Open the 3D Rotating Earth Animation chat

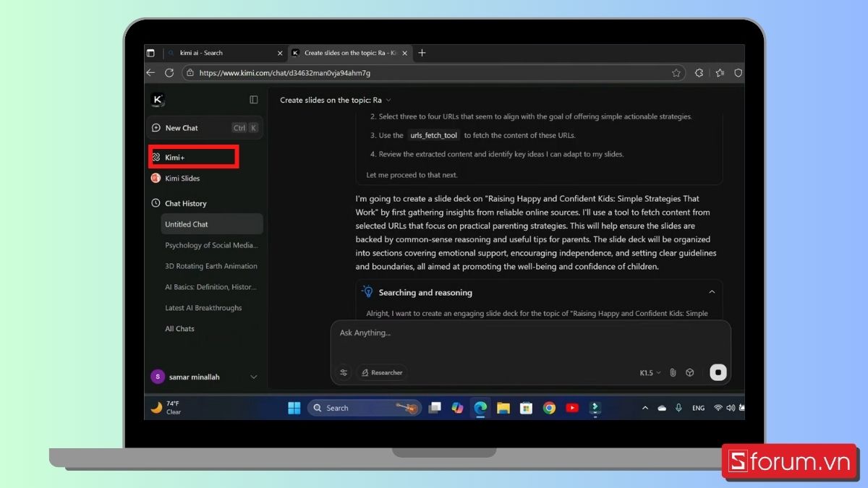point(211,266)
